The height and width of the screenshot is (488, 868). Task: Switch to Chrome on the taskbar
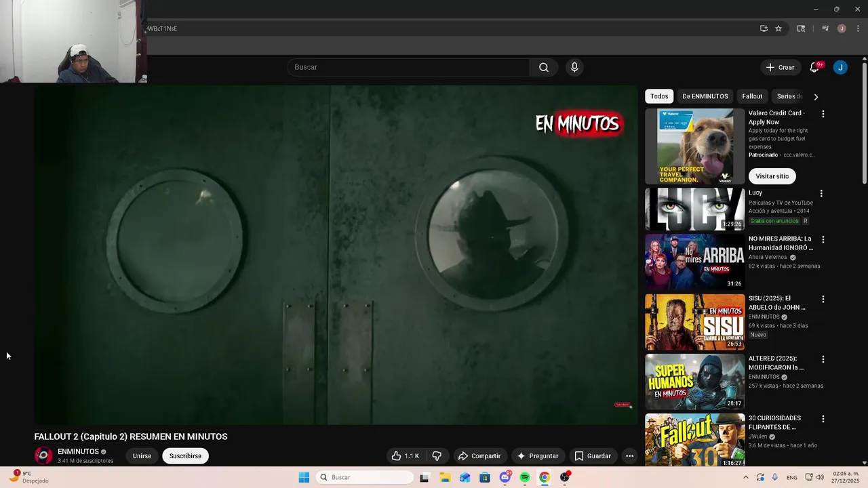545,478
